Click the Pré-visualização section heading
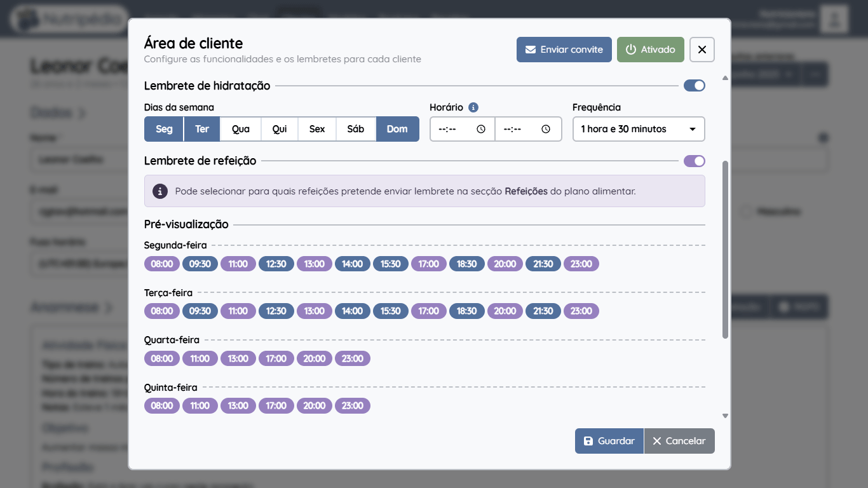This screenshot has height=488, width=868. coord(186,224)
